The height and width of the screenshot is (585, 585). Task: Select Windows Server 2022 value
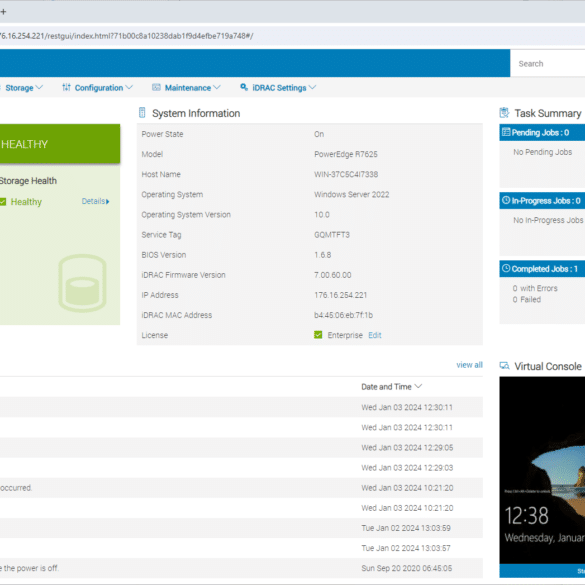pyautogui.click(x=351, y=194)
